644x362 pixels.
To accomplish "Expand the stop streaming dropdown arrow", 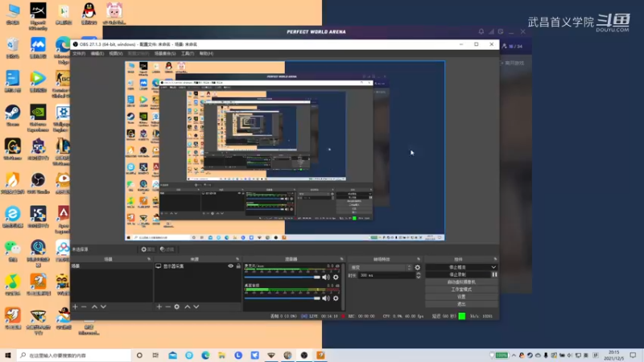I will point(493,267).
